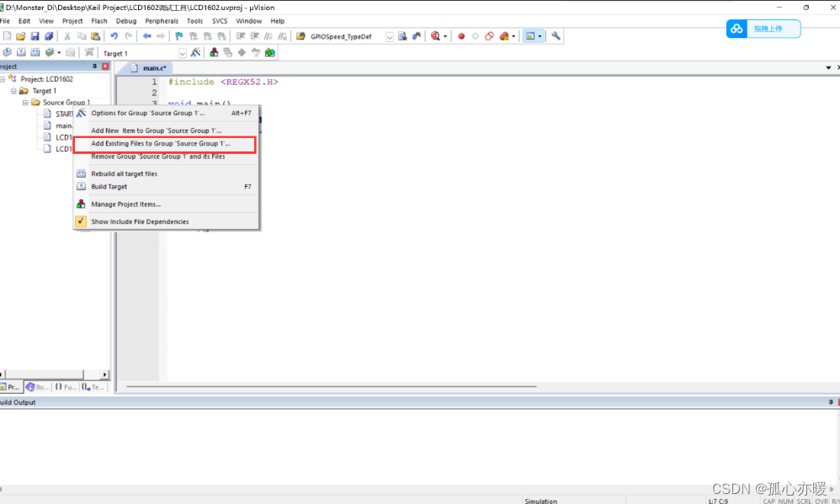Click the Translate current file icon

pyautogui.click(x=7, y=52)
